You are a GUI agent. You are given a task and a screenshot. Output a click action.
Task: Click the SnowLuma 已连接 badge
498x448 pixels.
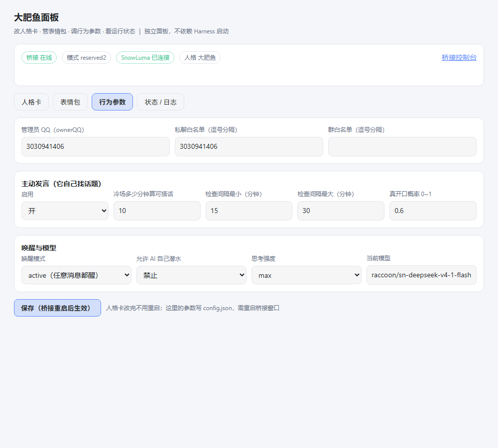click(x=145, y=57)
